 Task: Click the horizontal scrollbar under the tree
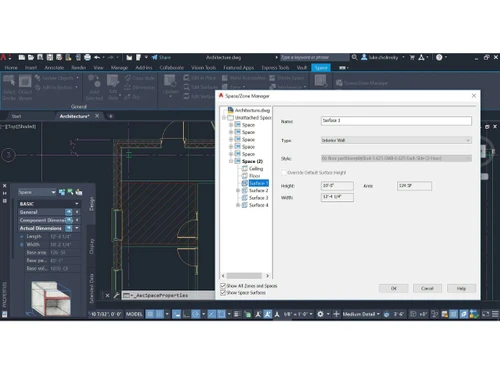pos(245,276)
